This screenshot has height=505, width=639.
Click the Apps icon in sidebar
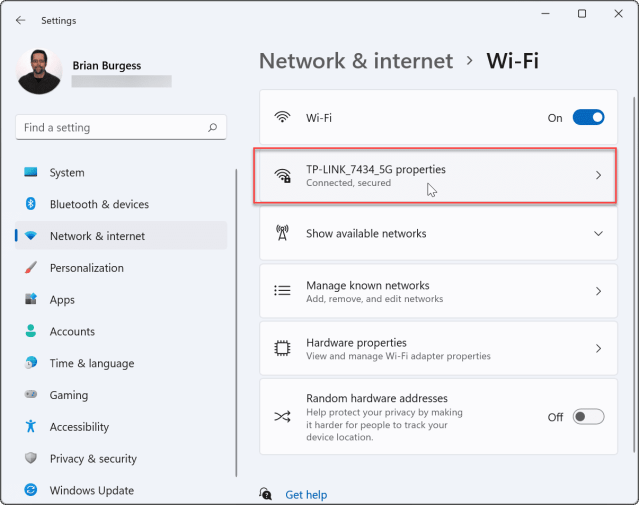[31, 300]
